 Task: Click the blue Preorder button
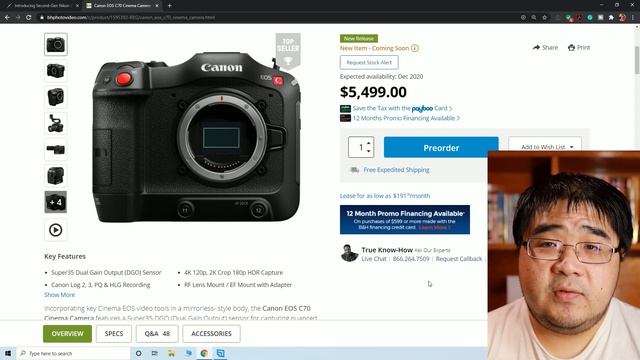441,147
